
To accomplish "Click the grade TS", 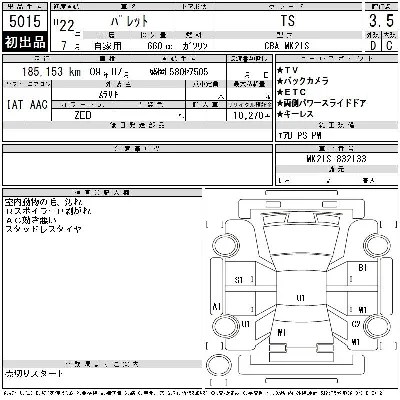I will (x=288, y=21).
